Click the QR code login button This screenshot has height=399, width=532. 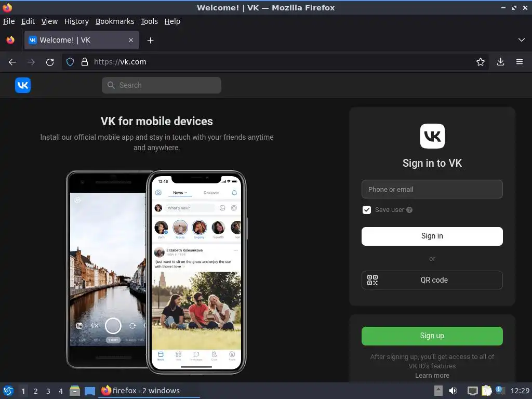point(432,280)
